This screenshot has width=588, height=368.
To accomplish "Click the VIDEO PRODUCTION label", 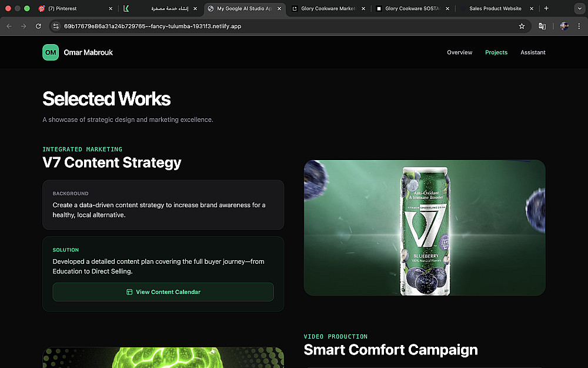I will tap(336, 336).
